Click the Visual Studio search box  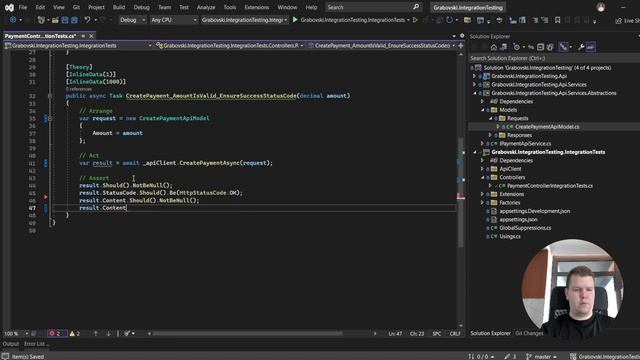[373, 7]
